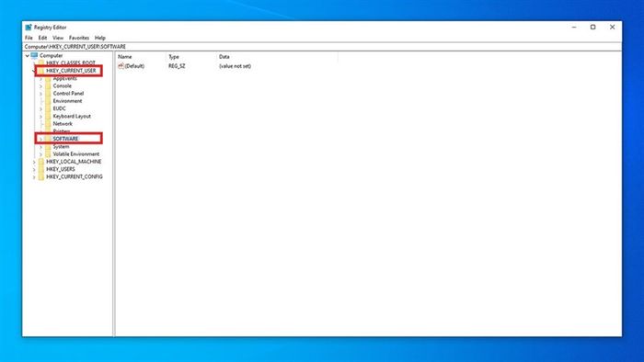
Task: Open the Favorites menu
Action: pos(79,38)
